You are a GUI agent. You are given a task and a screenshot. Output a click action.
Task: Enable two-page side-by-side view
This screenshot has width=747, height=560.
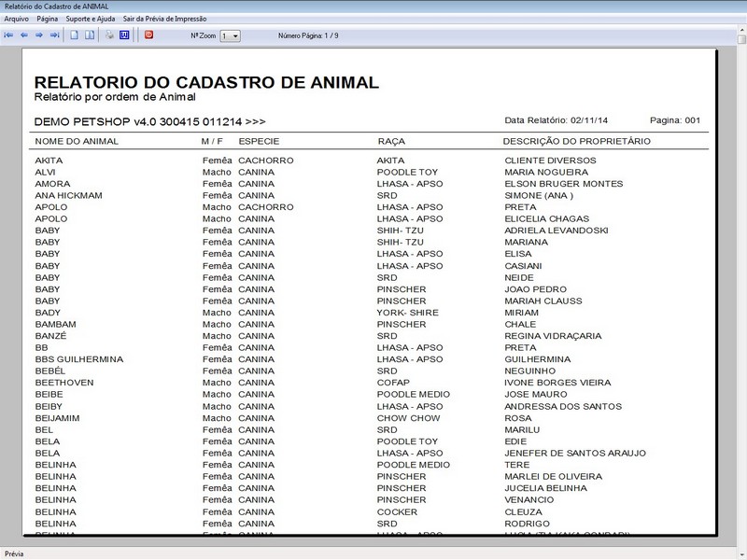[x=92, y=35]
